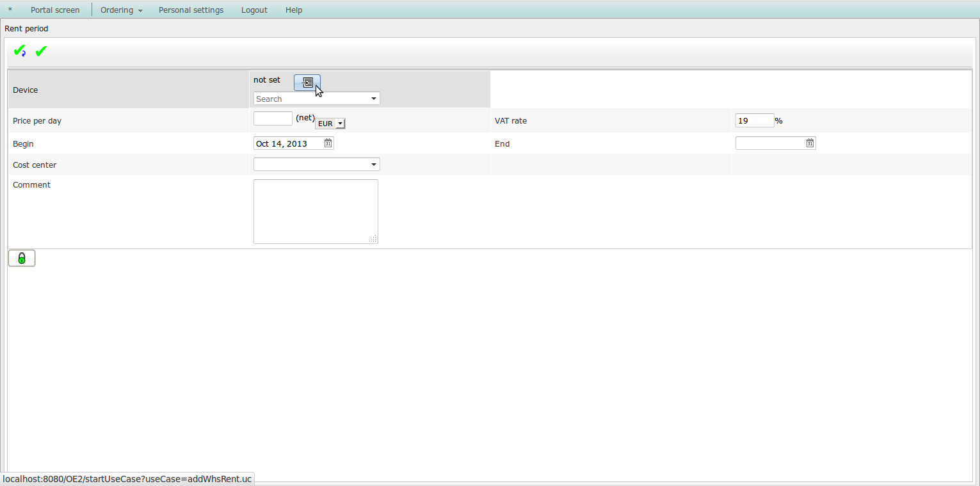Screen dimensions: 980x486
Task: Click the VAT rate input field
Action: [754, 120]
